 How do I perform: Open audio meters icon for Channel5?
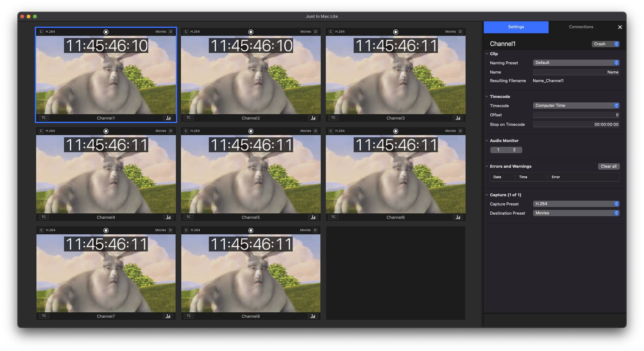[x=313, y=217]
